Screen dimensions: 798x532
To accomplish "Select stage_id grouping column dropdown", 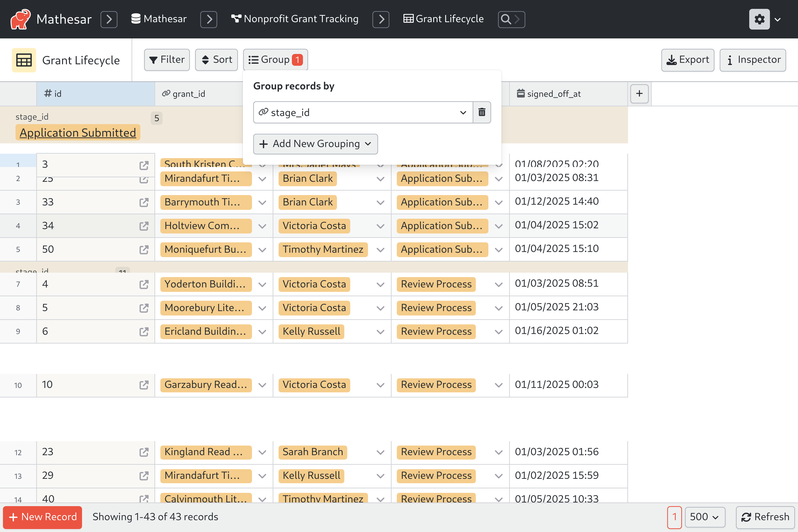I will click(x=363, y=112).
